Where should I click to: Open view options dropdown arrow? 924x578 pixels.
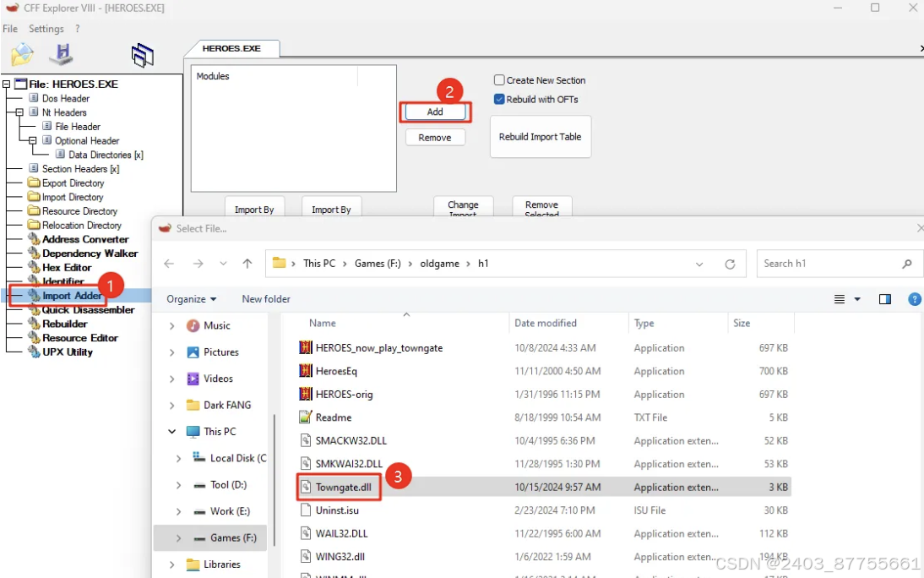click(857, 299)
